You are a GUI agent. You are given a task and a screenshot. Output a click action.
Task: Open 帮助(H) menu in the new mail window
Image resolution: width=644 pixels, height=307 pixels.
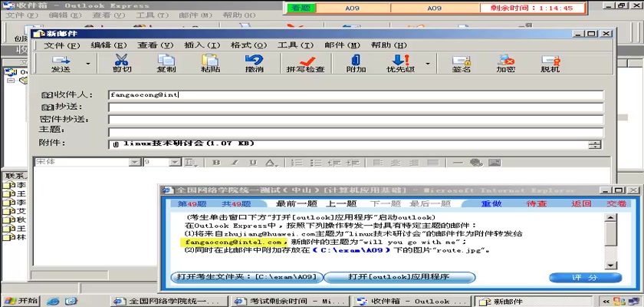click(x=389, y=45)
